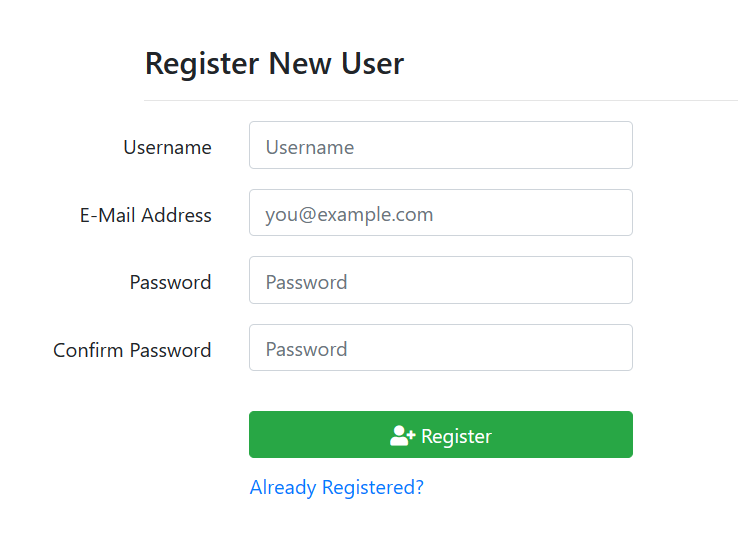Image resolution: width=755 pixels, height=549 pixels.
Task: Focus the Confirm Password input field
Action: point(440,348)
